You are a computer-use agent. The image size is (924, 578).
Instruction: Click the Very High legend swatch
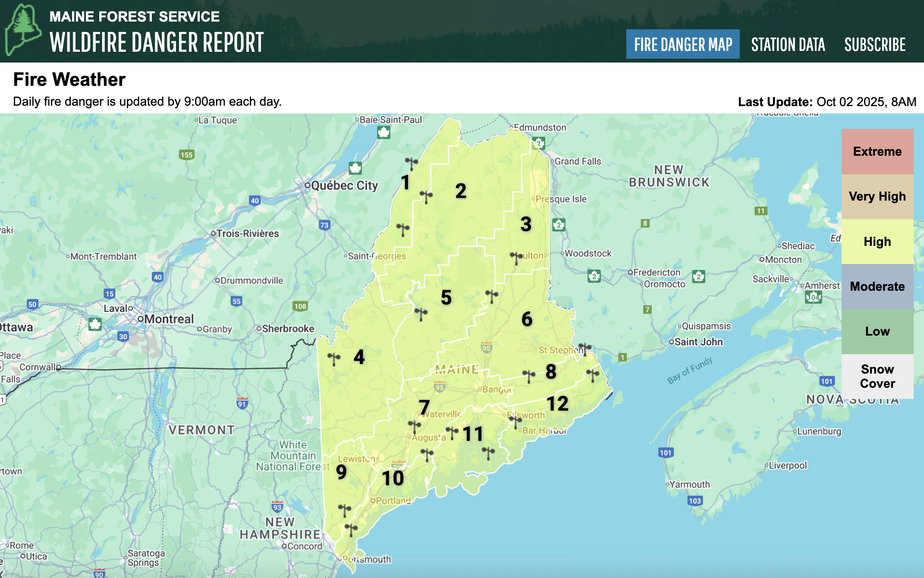[x=877, y=196]
